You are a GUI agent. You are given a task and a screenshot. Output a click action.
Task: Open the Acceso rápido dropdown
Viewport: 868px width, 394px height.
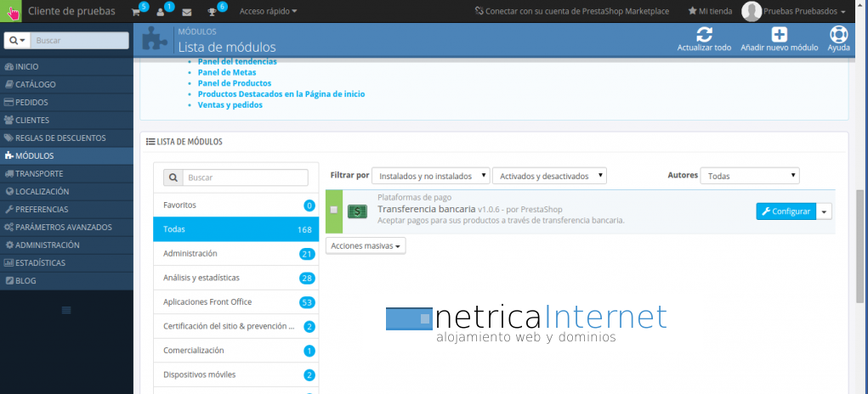(x=268, y=11)
